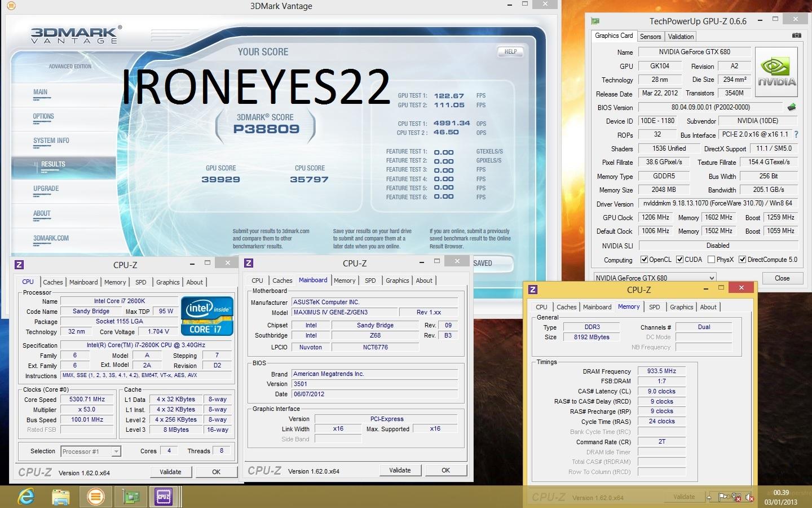Open the Action Center flag tray icon
The image size is (812, 508).
pos(722,497)
